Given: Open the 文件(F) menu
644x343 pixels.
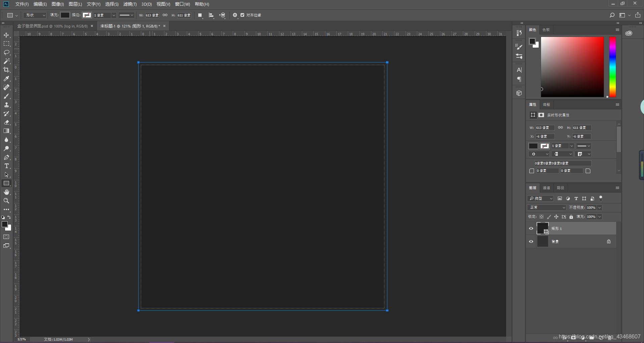Looking at the screenshot, I should [x=22, y=4].
